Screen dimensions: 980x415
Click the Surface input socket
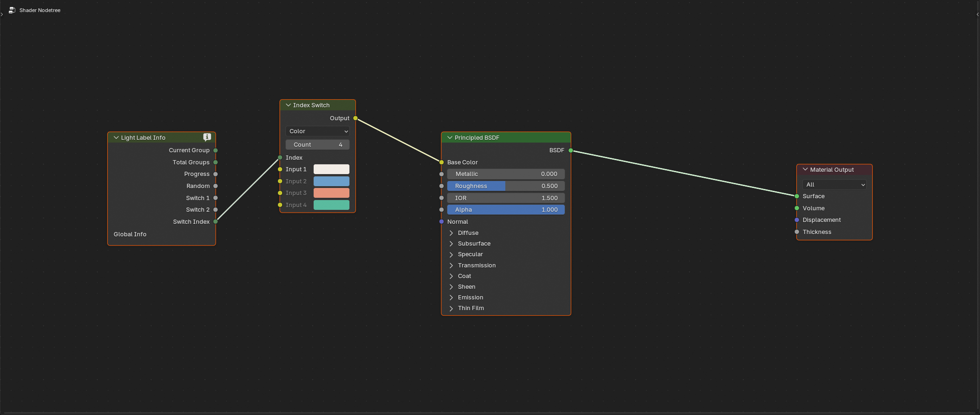pyautogui.click(x=797, y=196)
